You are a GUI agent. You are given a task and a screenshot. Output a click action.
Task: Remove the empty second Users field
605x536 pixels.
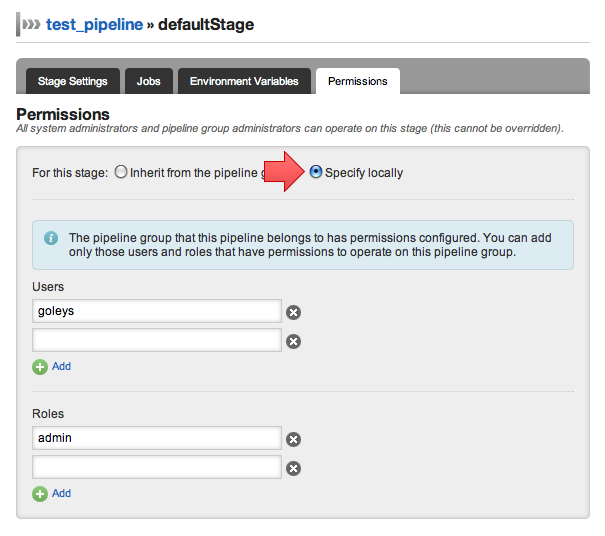pos(294,342)
